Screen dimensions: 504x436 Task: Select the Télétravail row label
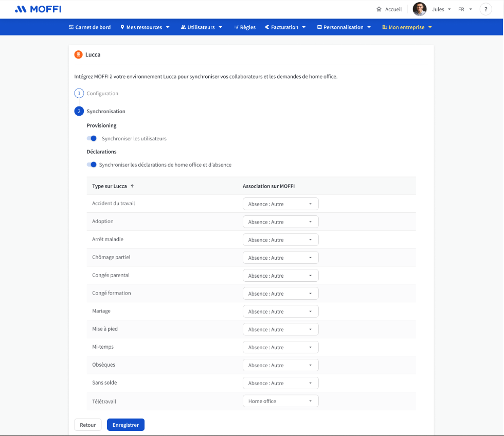coord(104,402)
